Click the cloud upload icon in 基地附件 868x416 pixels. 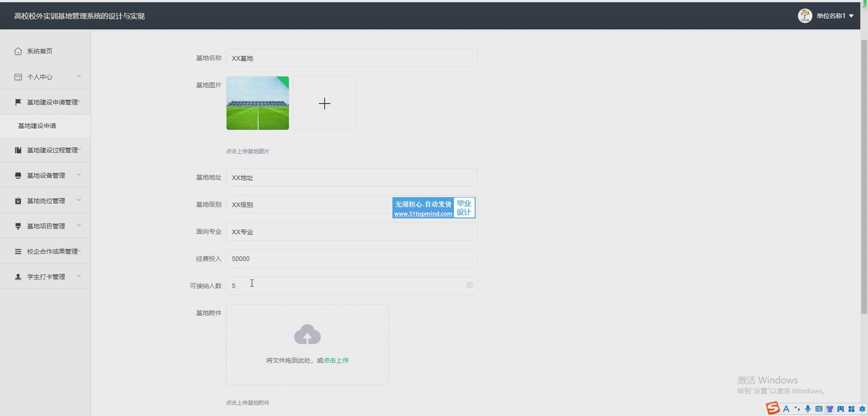(x=307, y=335)
